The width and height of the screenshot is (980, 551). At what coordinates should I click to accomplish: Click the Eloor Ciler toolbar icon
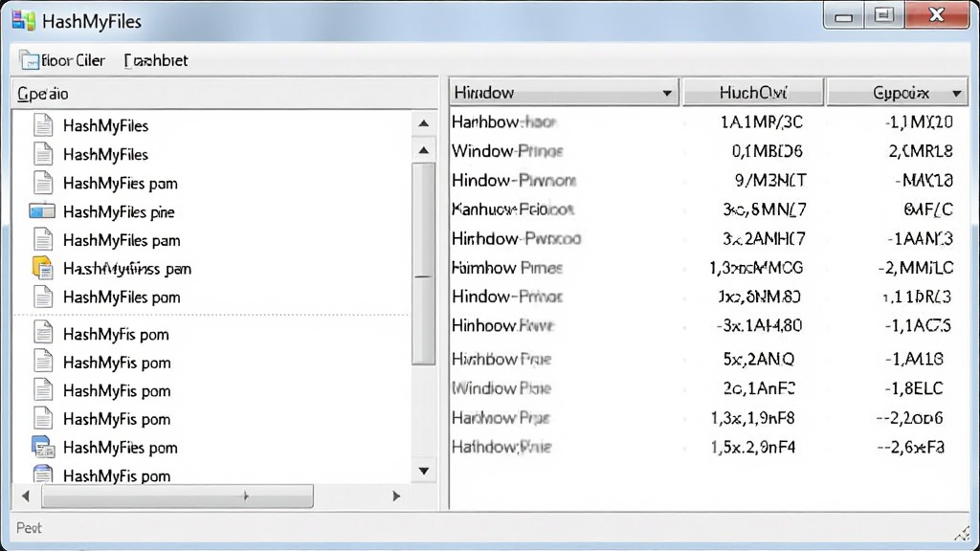30,60
